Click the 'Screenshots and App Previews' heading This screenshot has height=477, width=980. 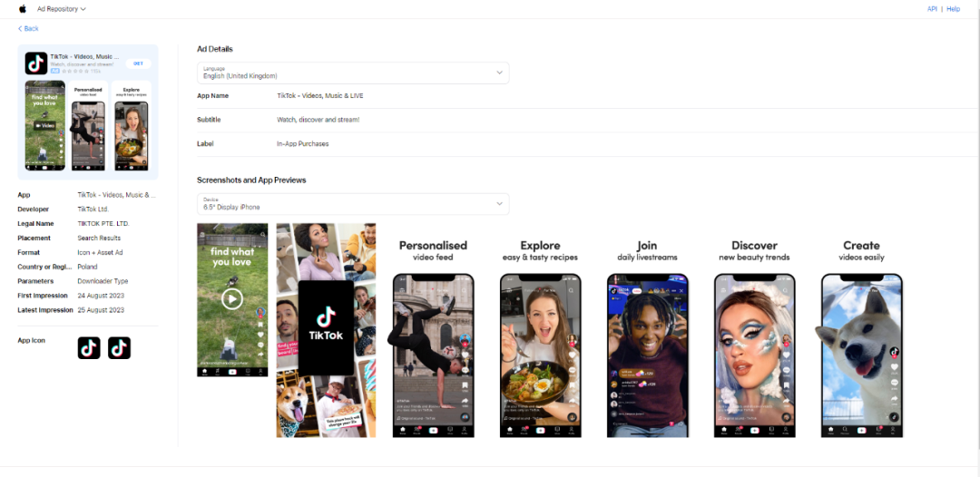[251, 180]
